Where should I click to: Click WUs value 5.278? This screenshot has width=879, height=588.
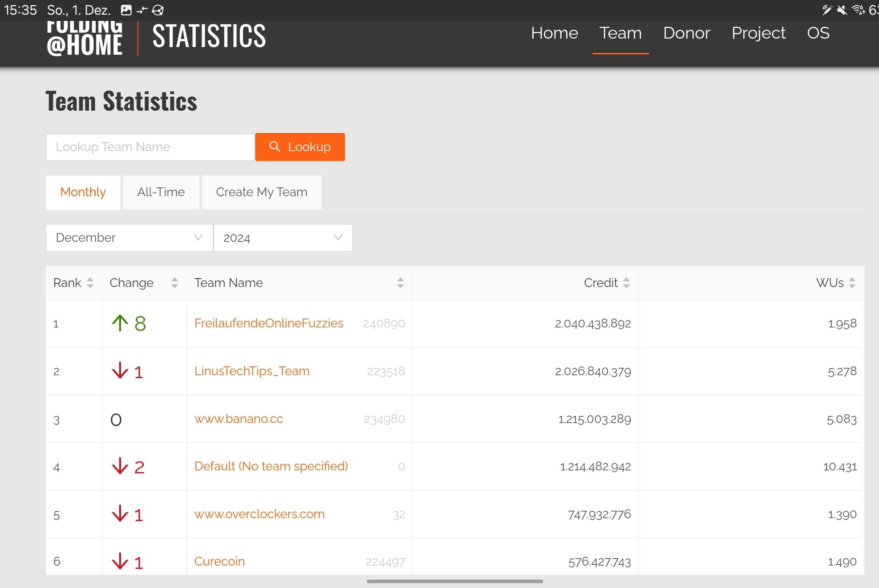(x=842, y=371)
